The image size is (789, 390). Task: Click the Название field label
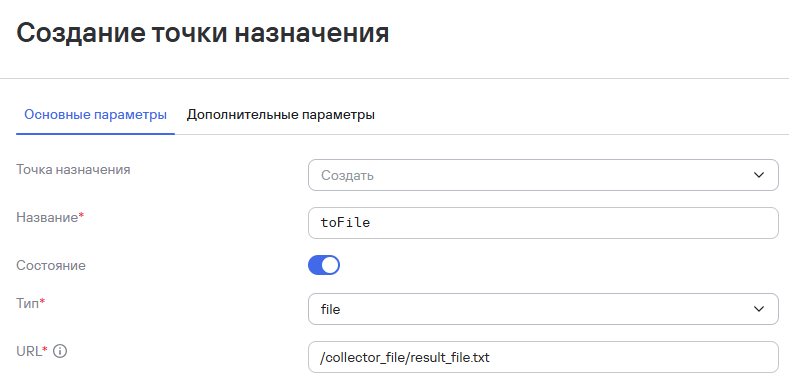pos(50,217)
